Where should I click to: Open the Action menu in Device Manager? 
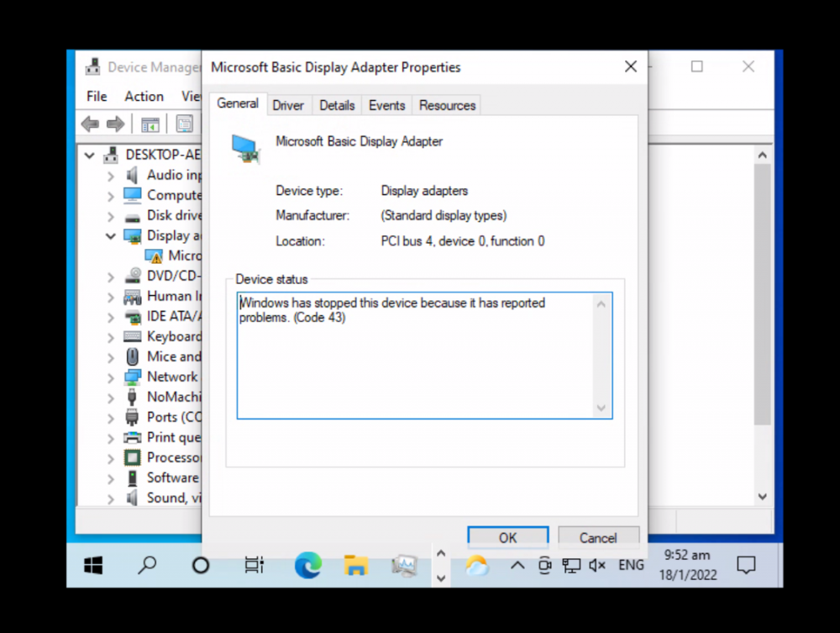click(144, 97)
